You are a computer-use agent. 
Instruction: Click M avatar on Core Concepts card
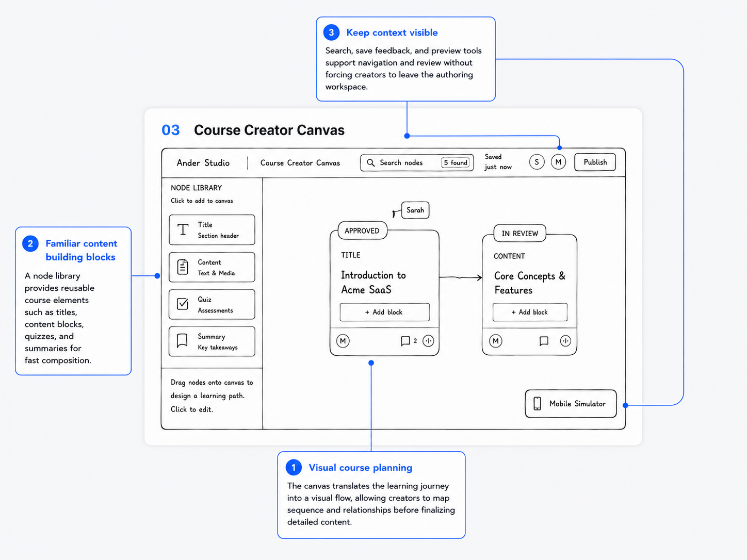point(496,341)
